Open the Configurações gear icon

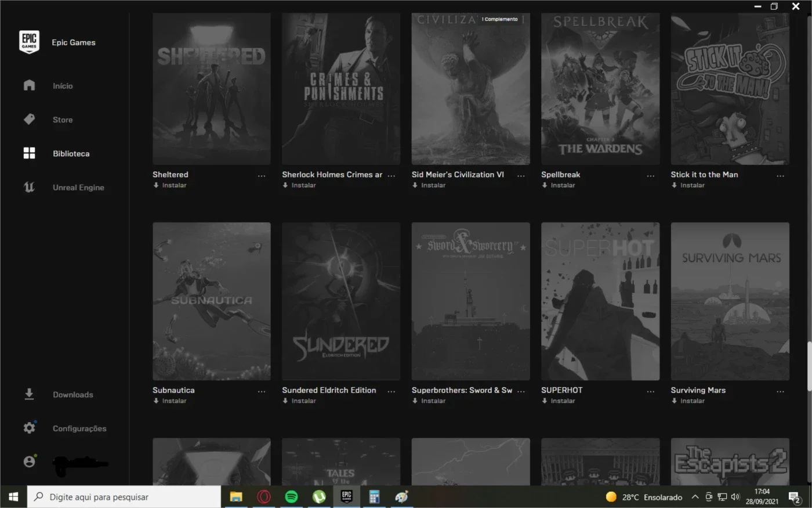(x=29, y=428)
